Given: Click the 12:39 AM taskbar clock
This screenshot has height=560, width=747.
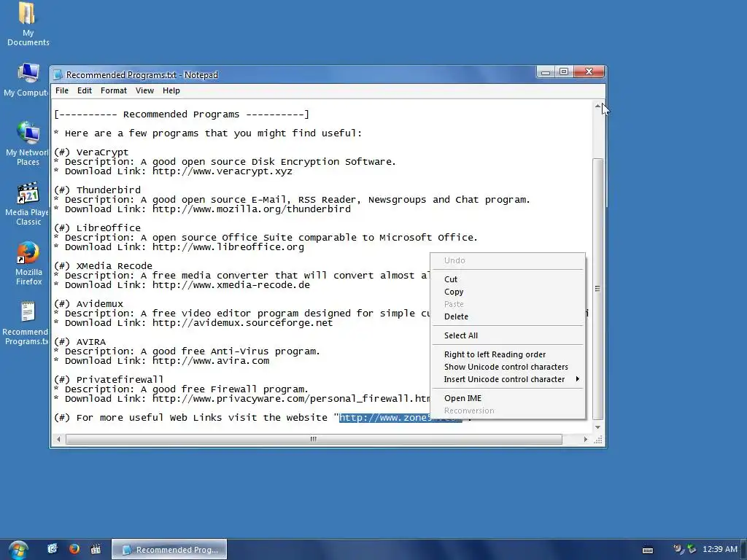Looking at the screenshot, I should [x=720, y=550].
